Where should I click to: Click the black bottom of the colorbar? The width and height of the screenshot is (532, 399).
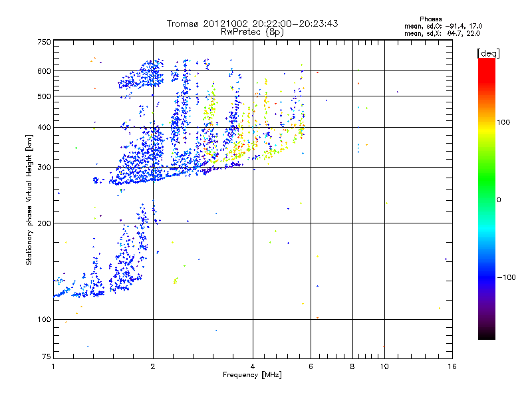tap(487, 335)
